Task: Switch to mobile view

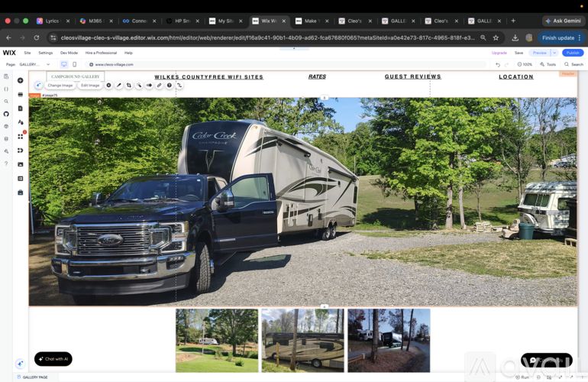Action: (x=75, y=64)
